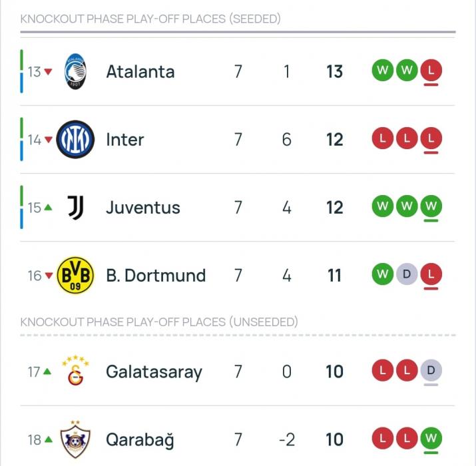Click the Atalanta club crest
The width and height of the screenshot is (476, 466).
75,72
